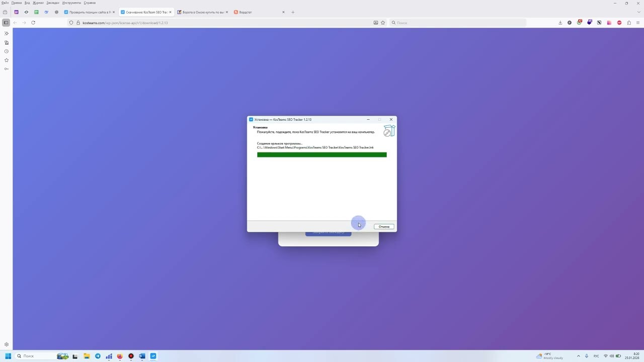Click the weather widget Mostly cloudy
644x362 pixels.
click(x=550, y=356)
